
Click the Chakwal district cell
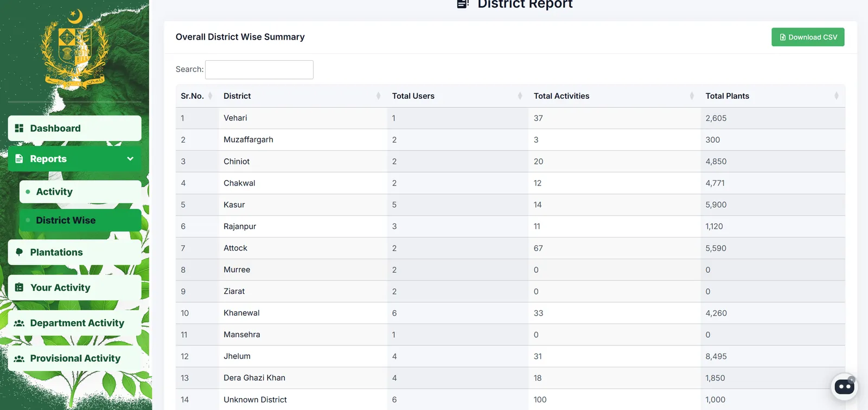[303, 183]
